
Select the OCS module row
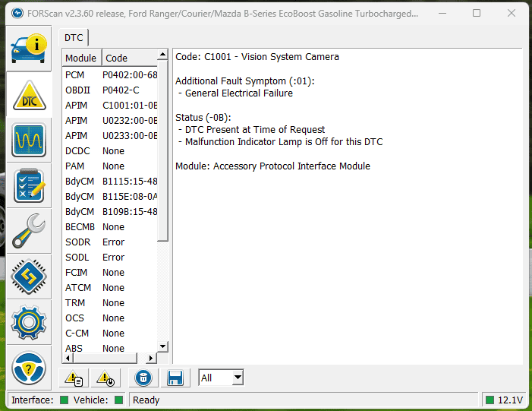point(110,318)
